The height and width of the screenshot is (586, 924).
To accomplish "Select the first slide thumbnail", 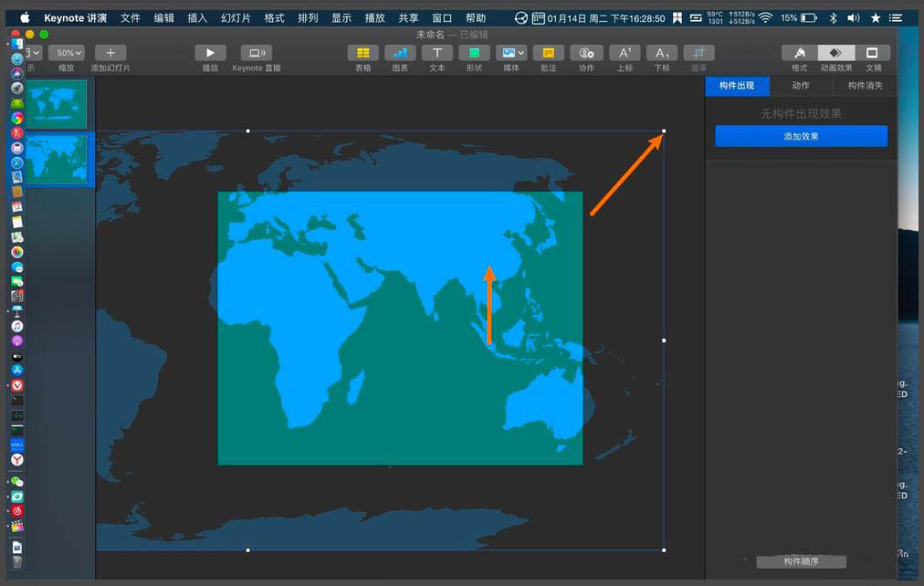I will tap(57, 104).
